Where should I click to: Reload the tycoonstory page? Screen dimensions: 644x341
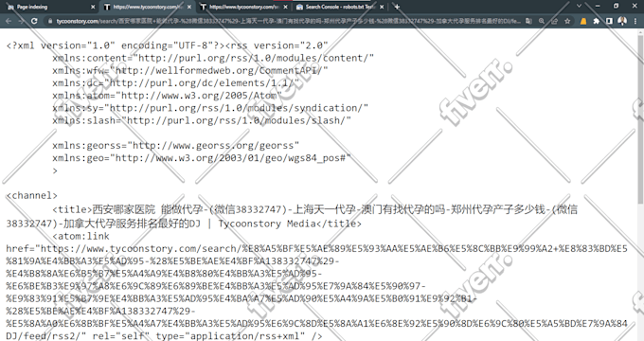coord(34,21)
